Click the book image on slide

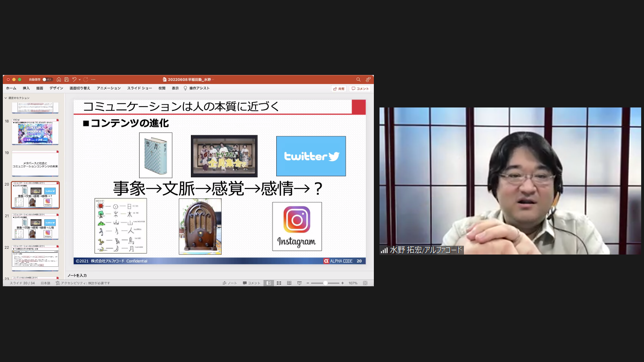156,155
